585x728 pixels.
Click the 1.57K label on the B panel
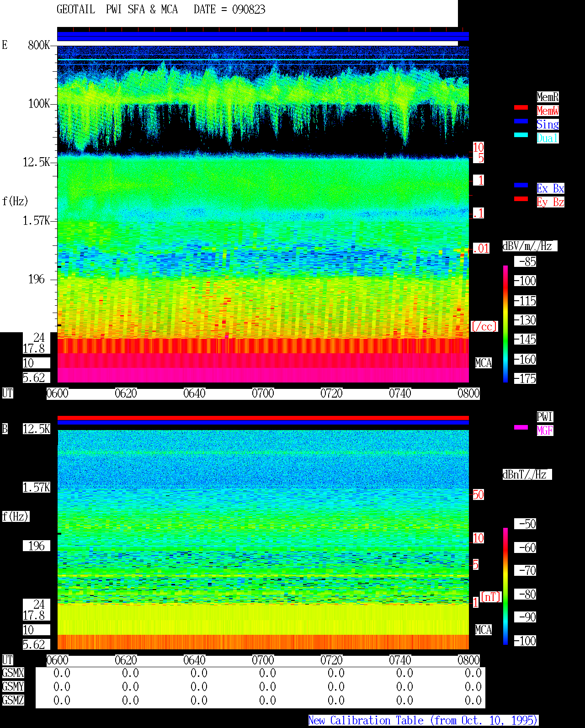pos(37,487)
